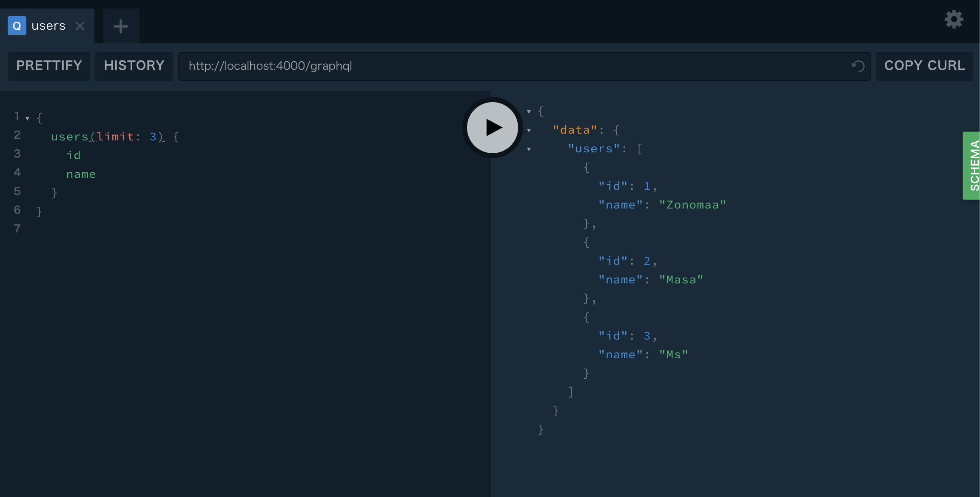This screenshot has width=980, height=497.
Task: Collapse the "users" array node
Action: 529,149
